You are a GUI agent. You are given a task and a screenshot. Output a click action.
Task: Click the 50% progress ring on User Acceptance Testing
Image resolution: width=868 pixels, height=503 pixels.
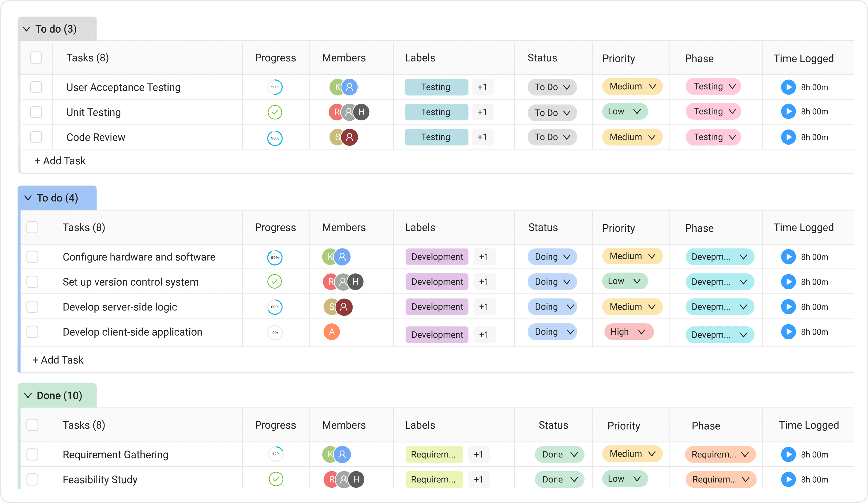tap(275, 87)
